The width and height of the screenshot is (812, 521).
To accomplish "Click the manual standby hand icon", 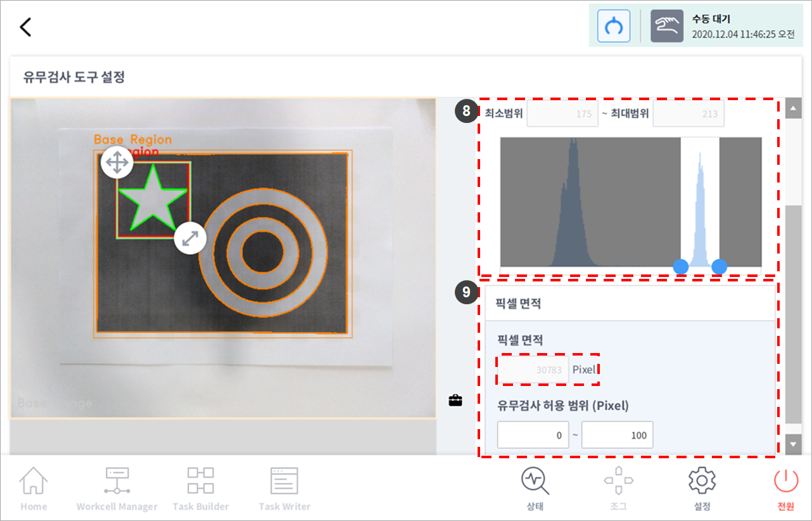I will coord(667,26).
